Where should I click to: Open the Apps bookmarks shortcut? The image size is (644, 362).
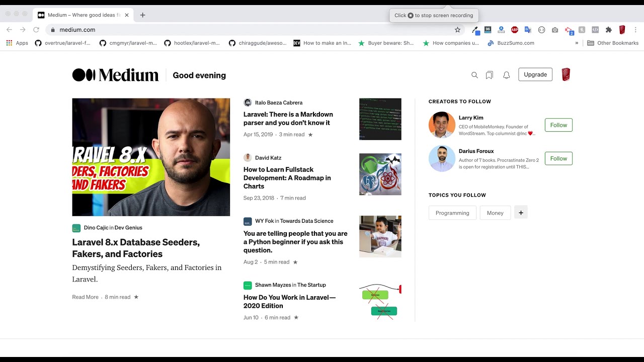[x=17, y=43]
